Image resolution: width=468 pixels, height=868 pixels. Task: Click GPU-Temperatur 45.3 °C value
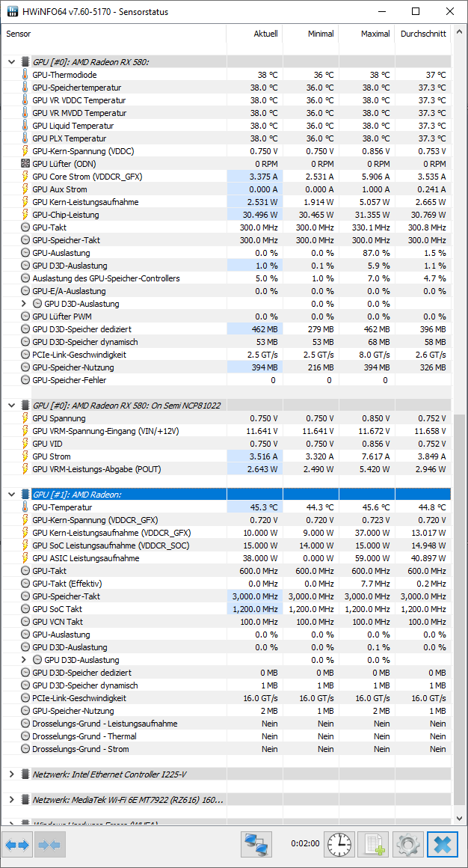tap(263, 507)
